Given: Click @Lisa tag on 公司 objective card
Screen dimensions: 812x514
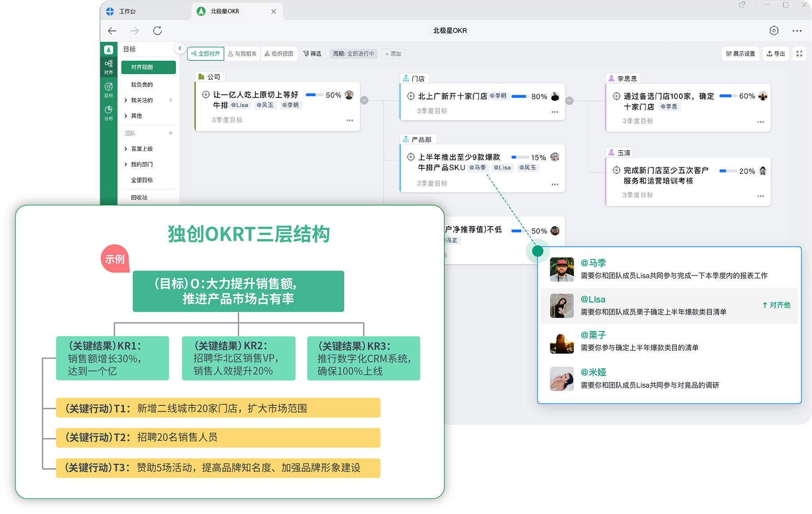Looking at the screenshot, I should coord(240,105).
